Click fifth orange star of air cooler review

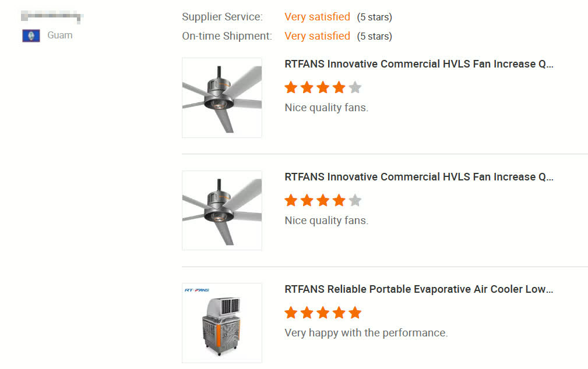click(x=355, y=313)
